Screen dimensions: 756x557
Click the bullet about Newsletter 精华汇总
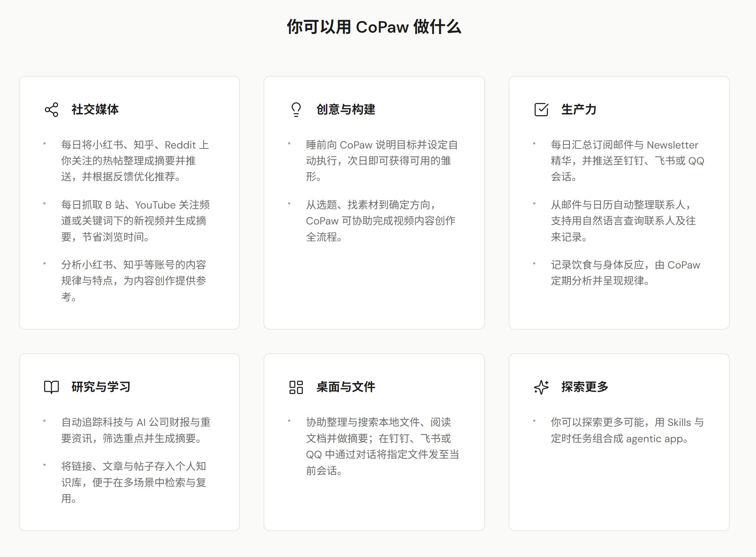pos(627,161)
